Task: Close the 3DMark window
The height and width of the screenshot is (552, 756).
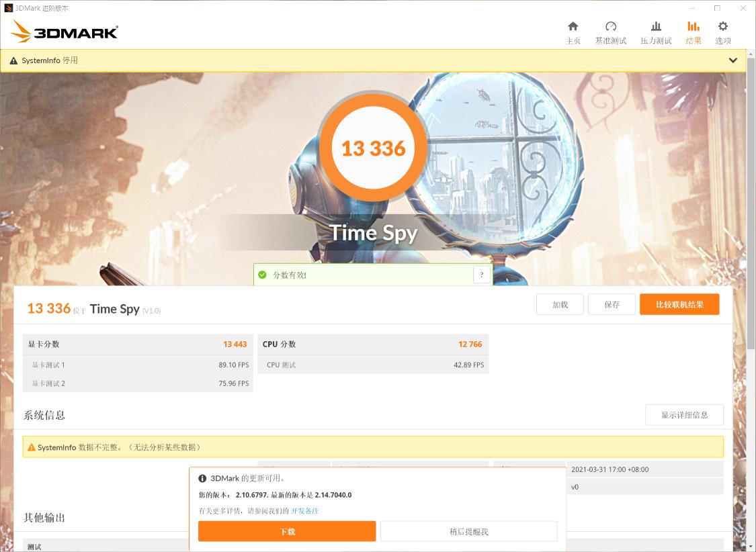Action: click(x=743, y=8)
